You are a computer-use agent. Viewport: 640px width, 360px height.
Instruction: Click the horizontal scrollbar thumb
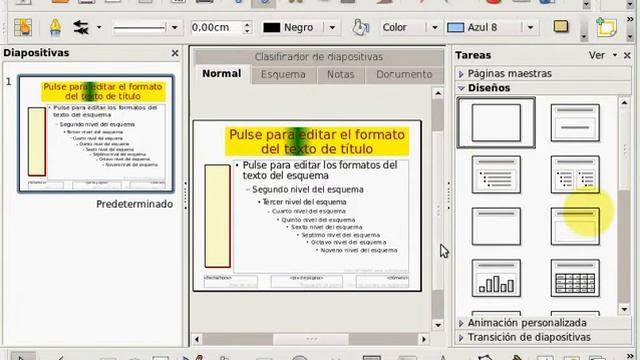pos(311,339)
